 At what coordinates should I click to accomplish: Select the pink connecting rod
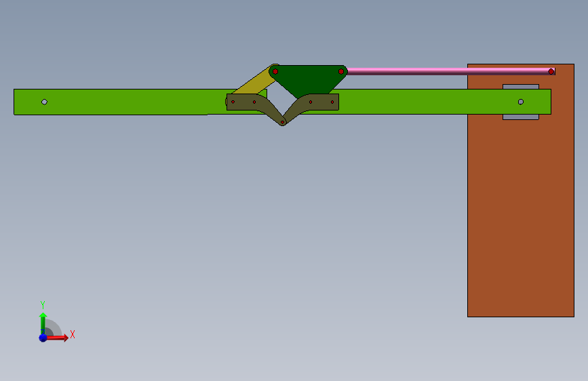449,71
